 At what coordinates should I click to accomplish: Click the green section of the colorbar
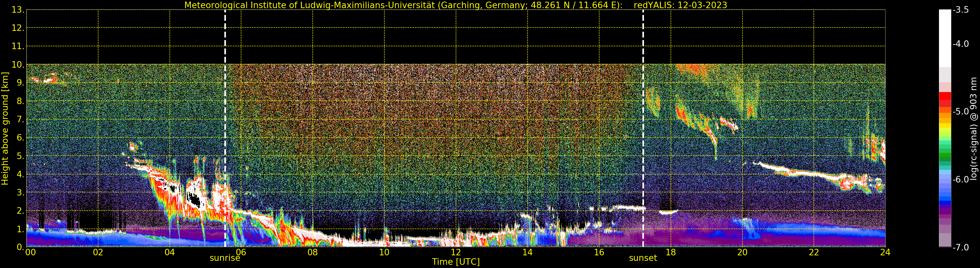click(945, 152)
